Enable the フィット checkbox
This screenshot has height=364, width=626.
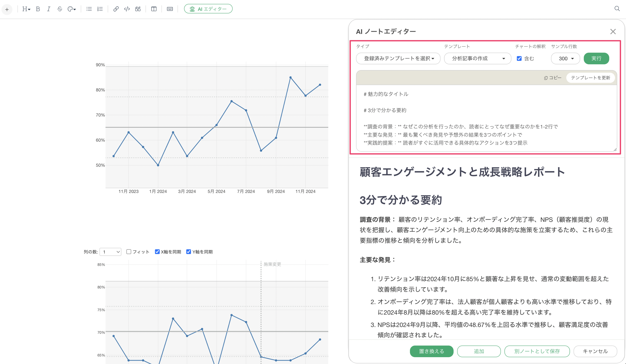pyautogui.click(x=129, y=251)
